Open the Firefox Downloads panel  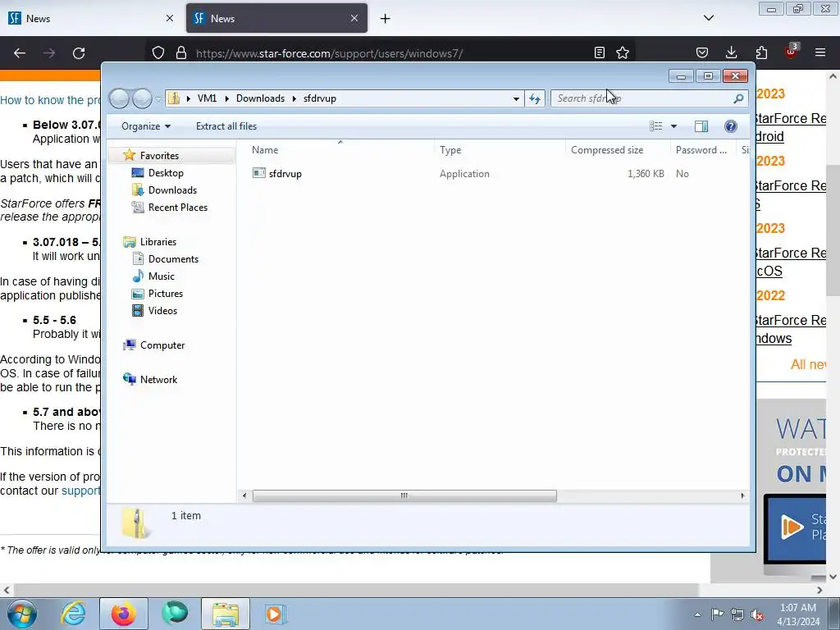(x=731, y=52)
